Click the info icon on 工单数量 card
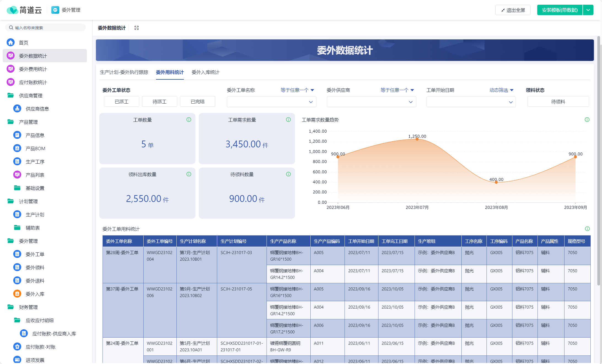 coord(189,120)
